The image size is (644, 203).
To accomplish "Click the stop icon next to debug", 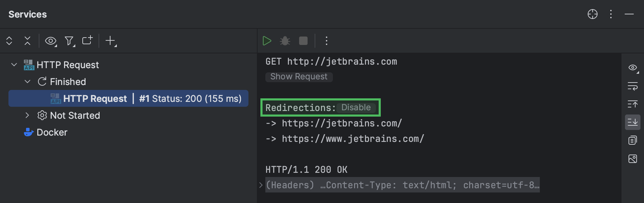I will (x=303, y=41).
